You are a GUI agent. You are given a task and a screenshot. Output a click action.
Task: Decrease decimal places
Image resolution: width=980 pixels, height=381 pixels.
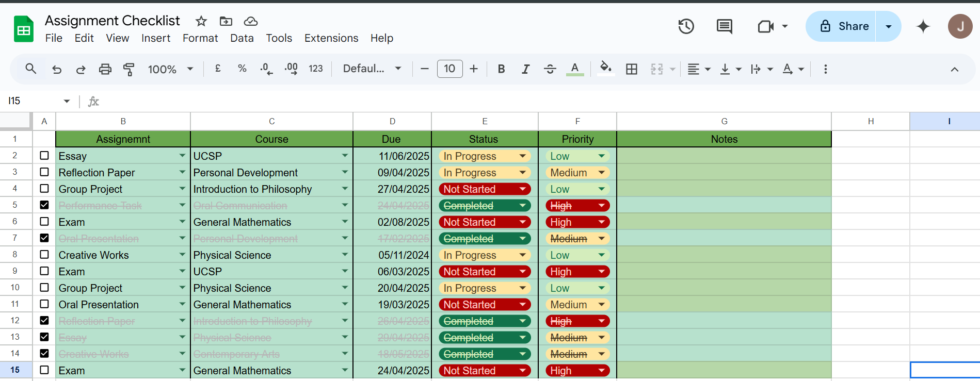(x=266, y=69)
